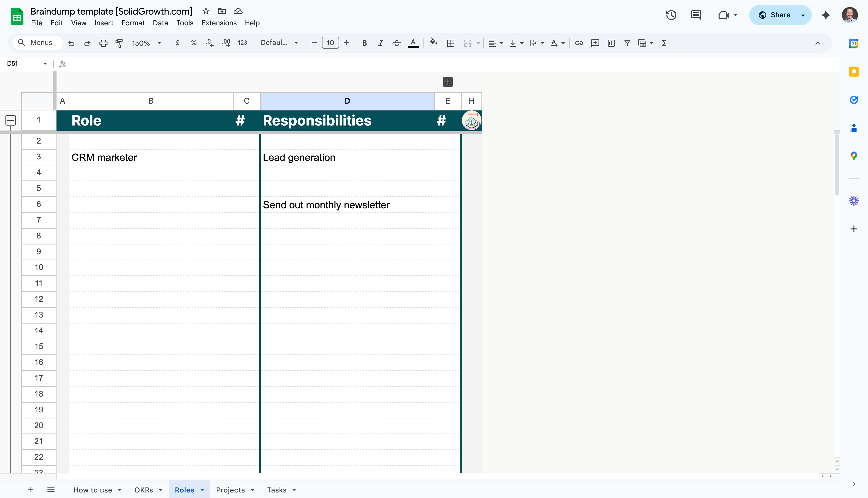868x498 pixels.
Task: Click the Functions sigma icon
Action: (664, 43)
